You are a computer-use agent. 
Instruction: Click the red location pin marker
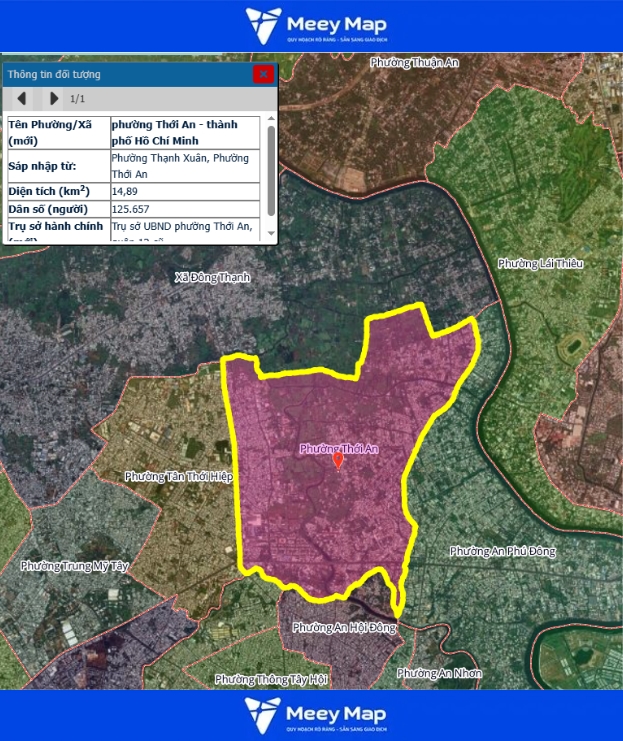click(x=338, y=460)
